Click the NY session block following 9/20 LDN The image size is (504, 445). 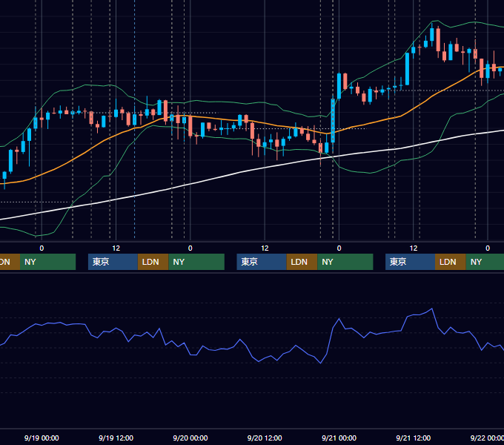click(345, 262)
